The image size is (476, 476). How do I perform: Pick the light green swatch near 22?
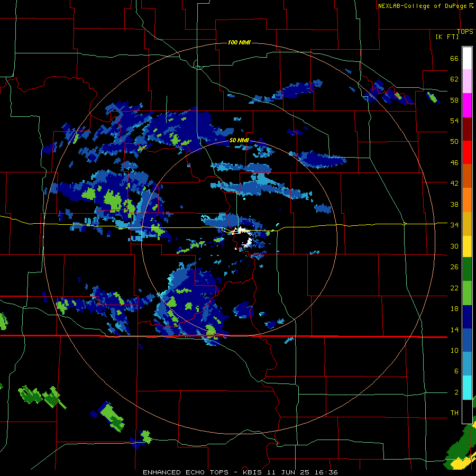[467, 293]
